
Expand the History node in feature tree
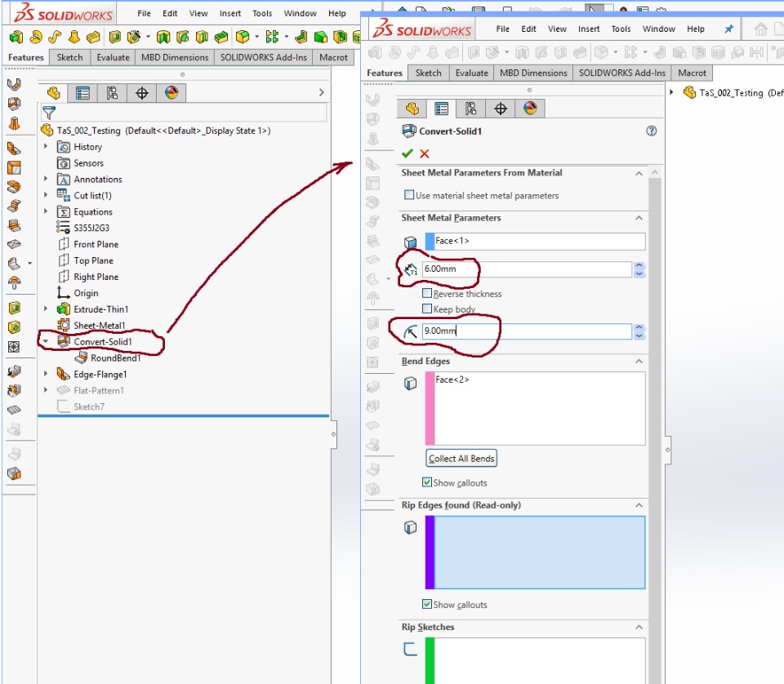[x=46, y=146]
